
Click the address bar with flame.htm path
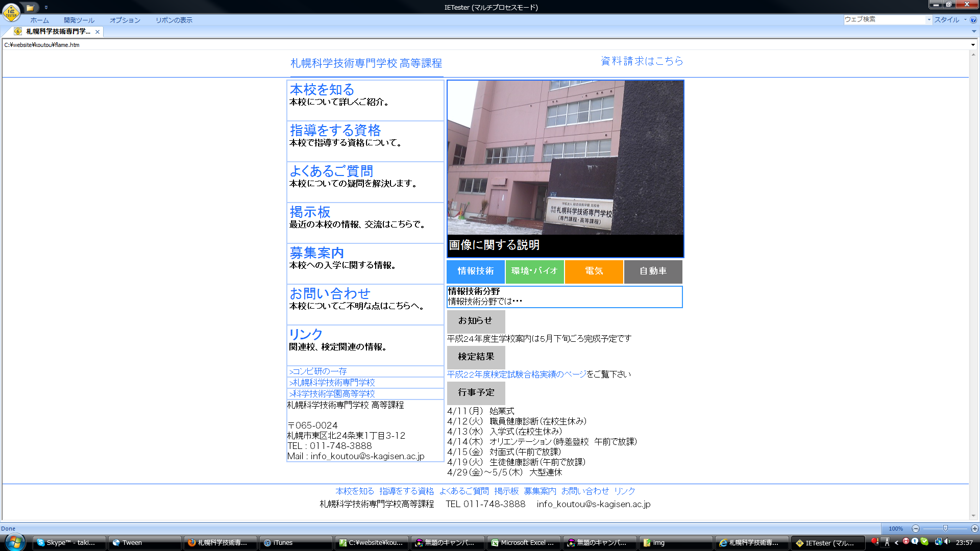(485, 45)
